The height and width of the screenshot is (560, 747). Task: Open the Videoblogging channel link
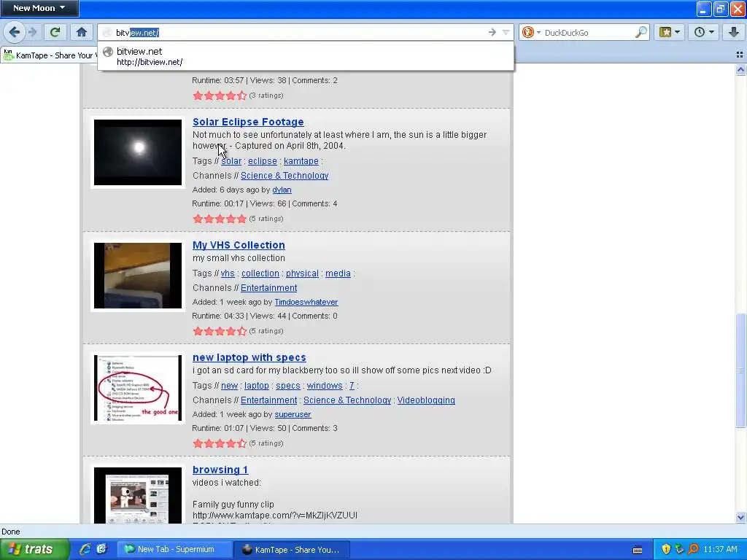(426, 400)
